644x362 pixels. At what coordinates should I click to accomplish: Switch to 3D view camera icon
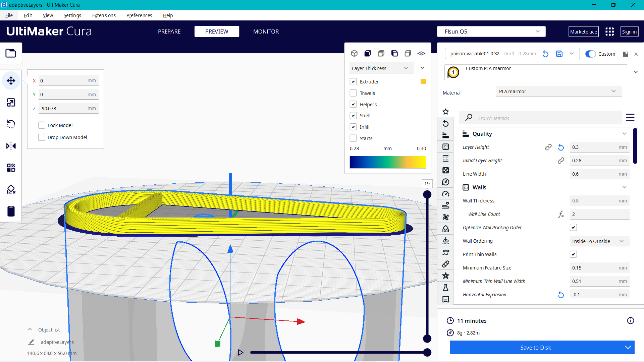point(354,53)
